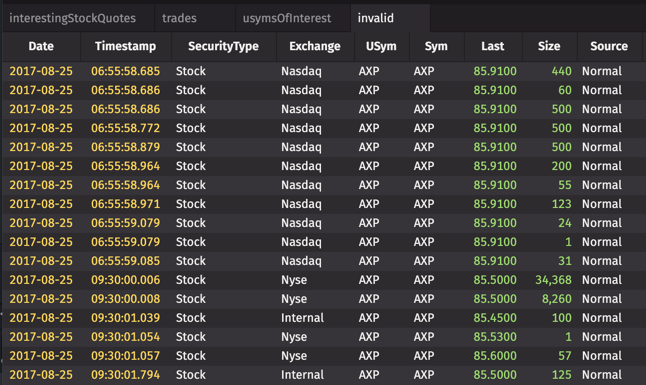646x385 pixels.
Task: Select timestamp 06:55:58.879
Action: point(125,147)
